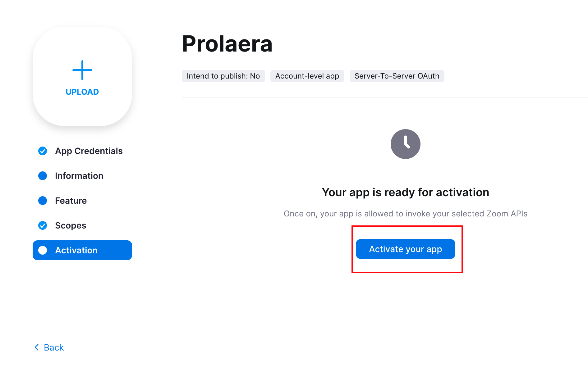Click the Prolaera app title
Viewport: 588px width, 367px height.
[227, 43]
